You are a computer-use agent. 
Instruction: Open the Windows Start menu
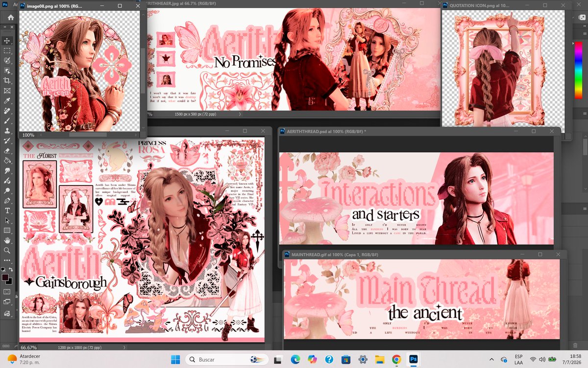[175, 360]
